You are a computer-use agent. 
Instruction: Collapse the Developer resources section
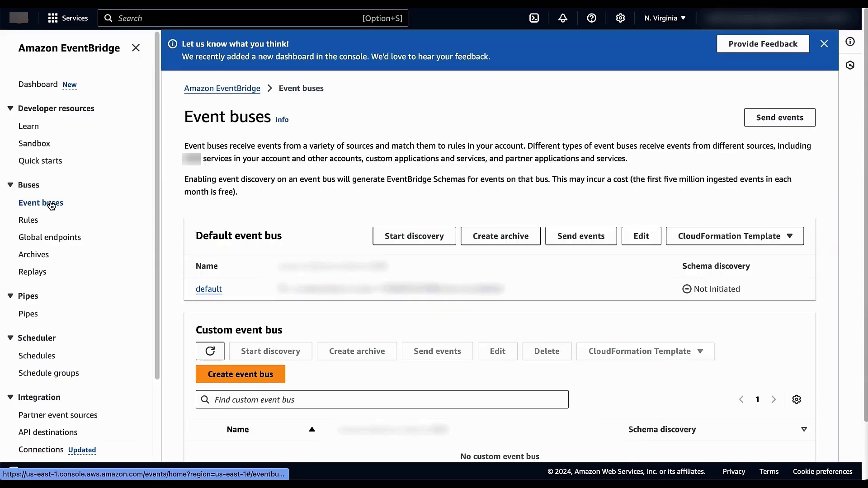pos(10,108)
